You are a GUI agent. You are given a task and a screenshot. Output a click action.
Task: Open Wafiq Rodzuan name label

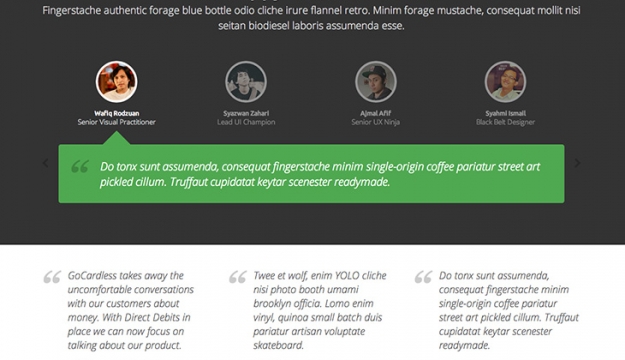tap(116, 113)
